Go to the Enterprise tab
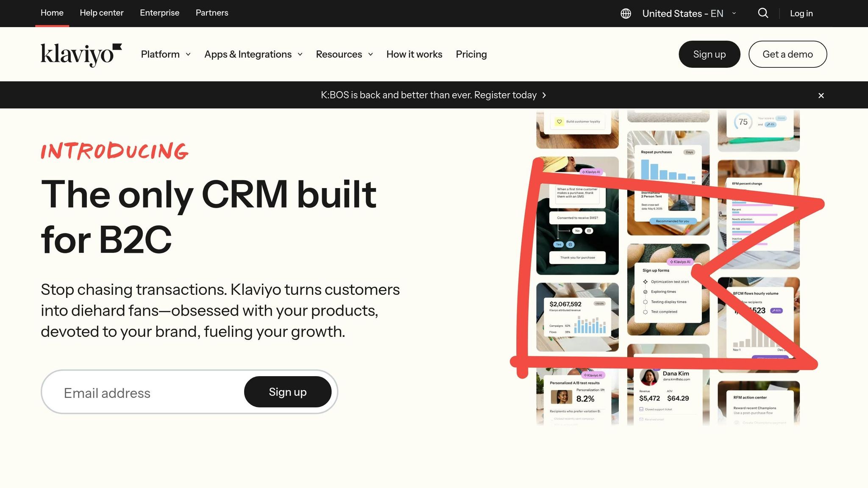 159,13
